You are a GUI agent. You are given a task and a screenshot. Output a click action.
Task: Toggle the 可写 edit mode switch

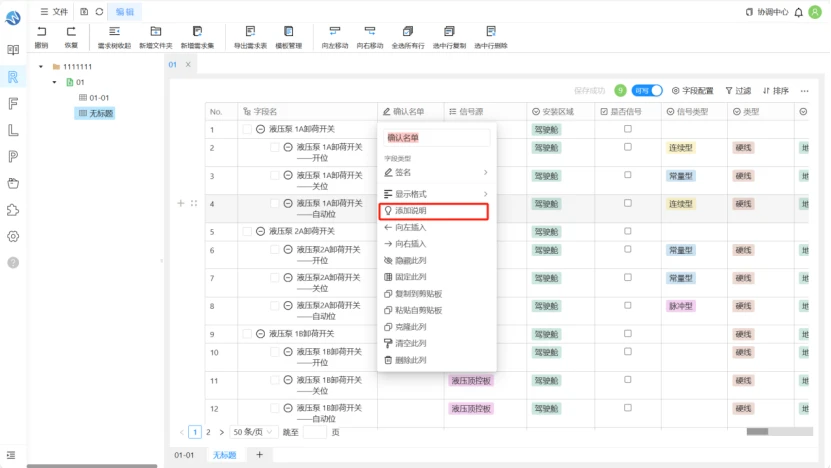click(647, 91)
